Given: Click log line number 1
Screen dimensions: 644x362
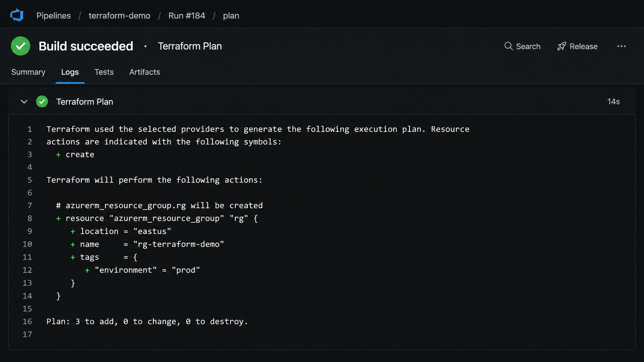Looking at the screenshot, I should pyautogui.click(x=30, y=129).
